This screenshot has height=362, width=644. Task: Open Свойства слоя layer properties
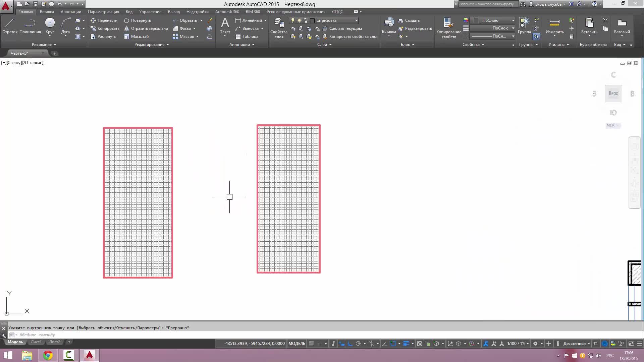[279, 28]
